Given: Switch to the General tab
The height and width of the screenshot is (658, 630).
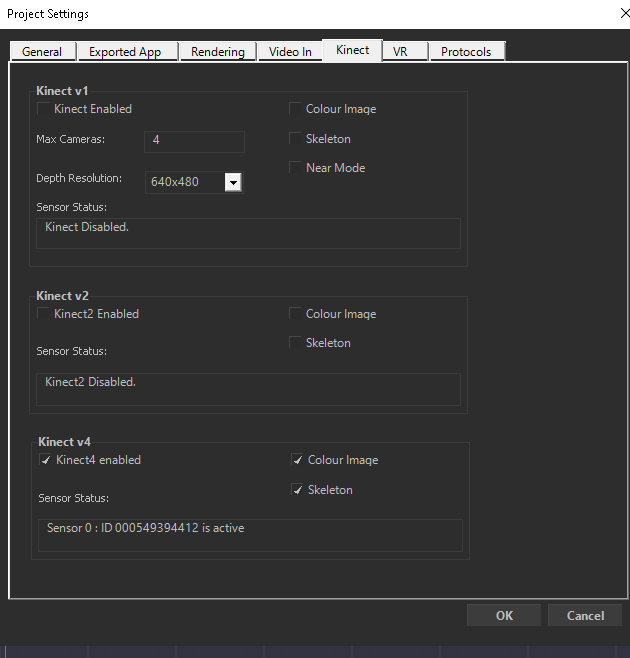Looking at the screenshot, I should tap(43, 52).
